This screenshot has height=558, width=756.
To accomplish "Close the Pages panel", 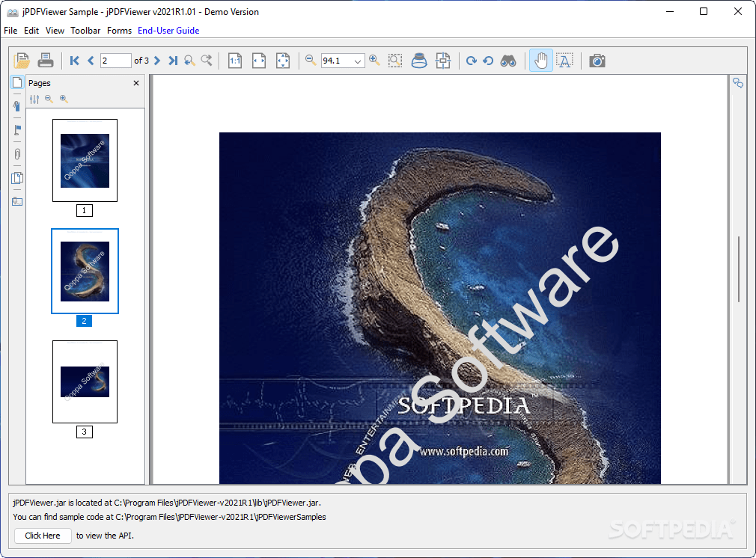I will pyautogui.click(x=136, y=83).
